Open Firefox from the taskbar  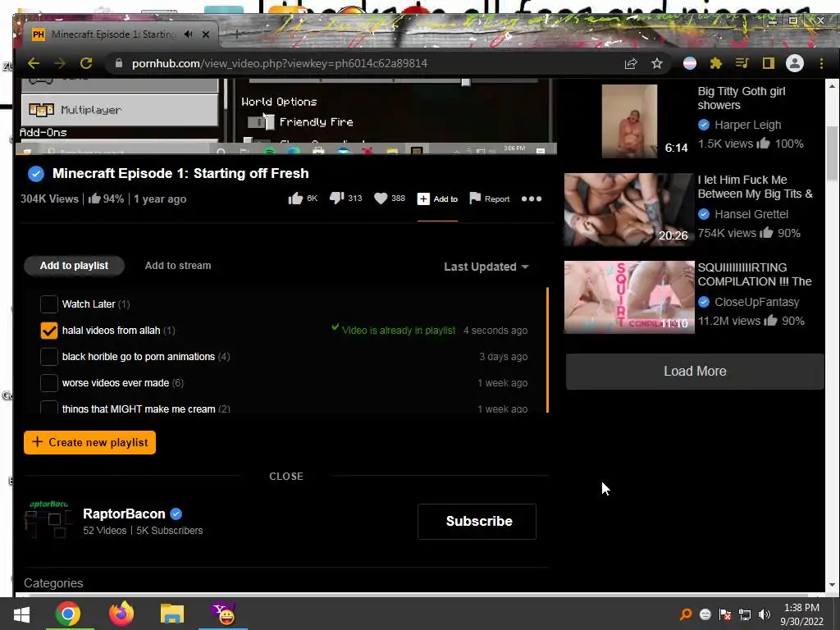[x=121, y=614]
